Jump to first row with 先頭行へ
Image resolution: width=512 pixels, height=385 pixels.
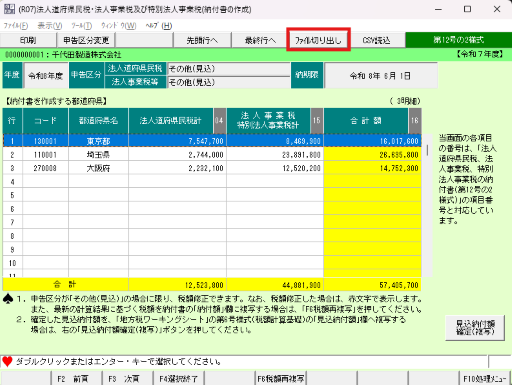point(202,40)
